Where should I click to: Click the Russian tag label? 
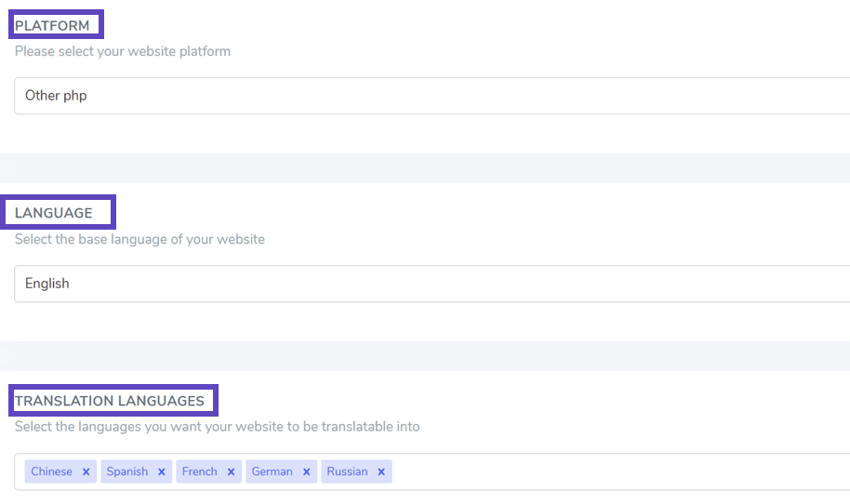click(x=347, y=471)
